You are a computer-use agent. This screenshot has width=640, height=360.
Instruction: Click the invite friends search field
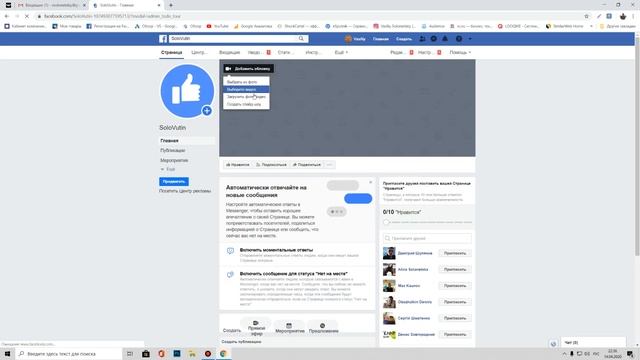[427, 238]
